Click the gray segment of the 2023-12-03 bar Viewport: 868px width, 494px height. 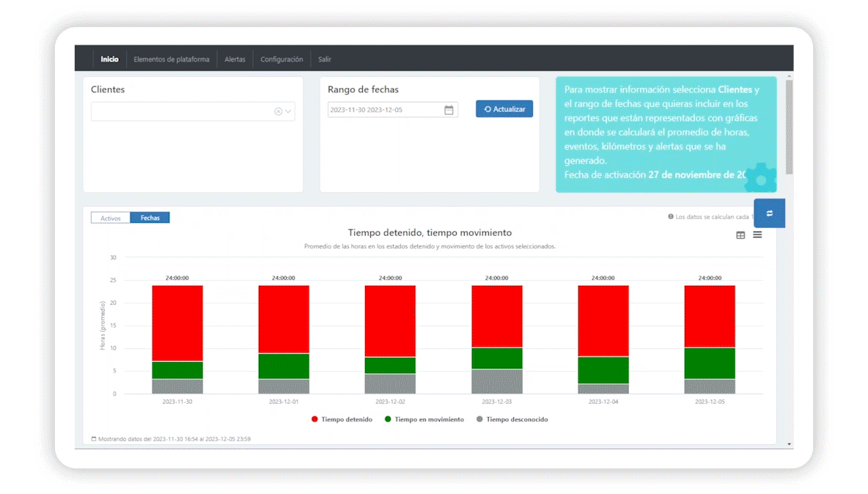tap(496, 381)
